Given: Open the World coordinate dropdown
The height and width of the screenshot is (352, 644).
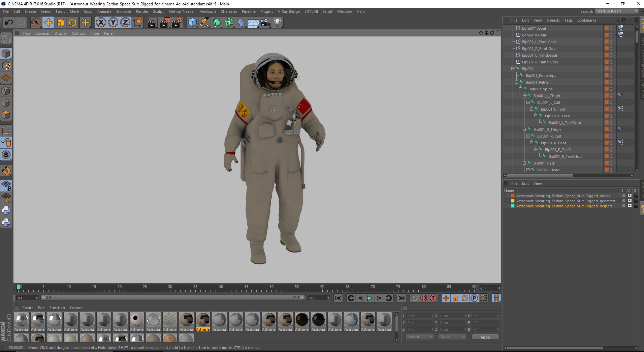Looking at the screenshot, I should tap(420, 337).
